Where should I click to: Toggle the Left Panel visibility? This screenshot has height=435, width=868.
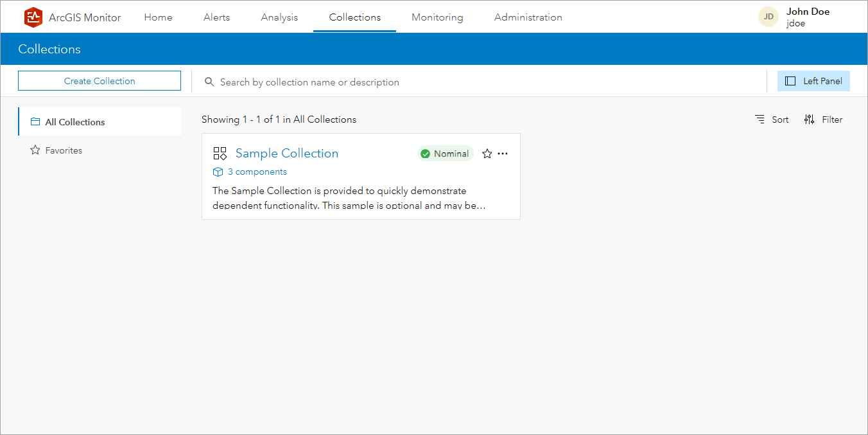tap(813, 80)
